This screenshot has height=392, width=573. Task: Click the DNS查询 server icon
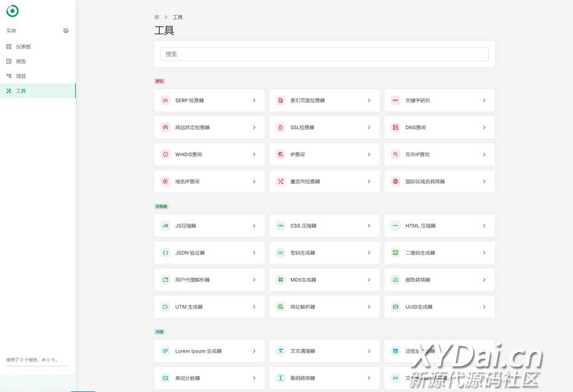coord(395,127)
